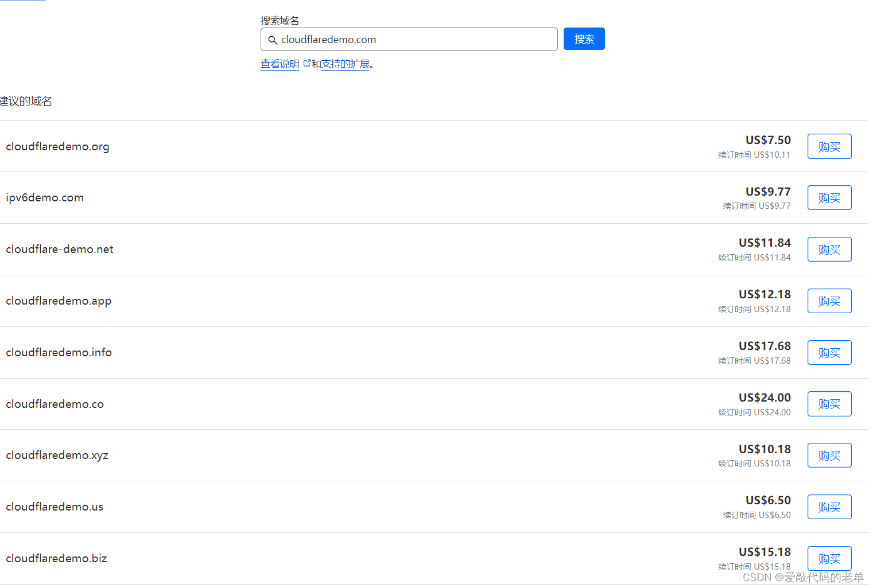
Task: Click the US$12.18 bold price
Action: click(765, 294)
